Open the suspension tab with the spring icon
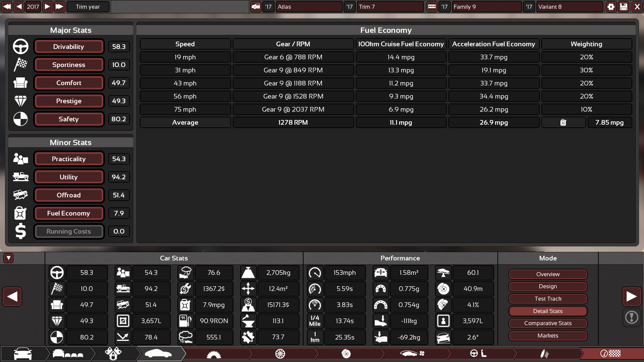This screenshot has width=644, height=362. coord(544,354)
